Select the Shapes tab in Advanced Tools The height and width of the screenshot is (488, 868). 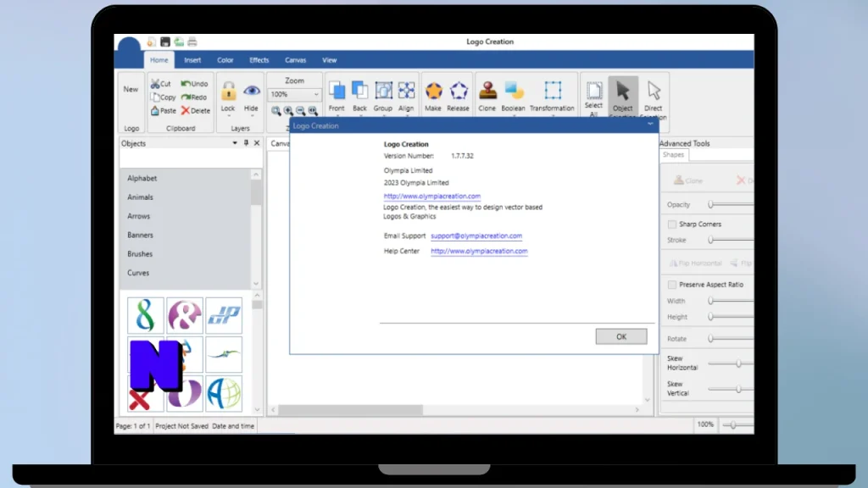[674, 155]
